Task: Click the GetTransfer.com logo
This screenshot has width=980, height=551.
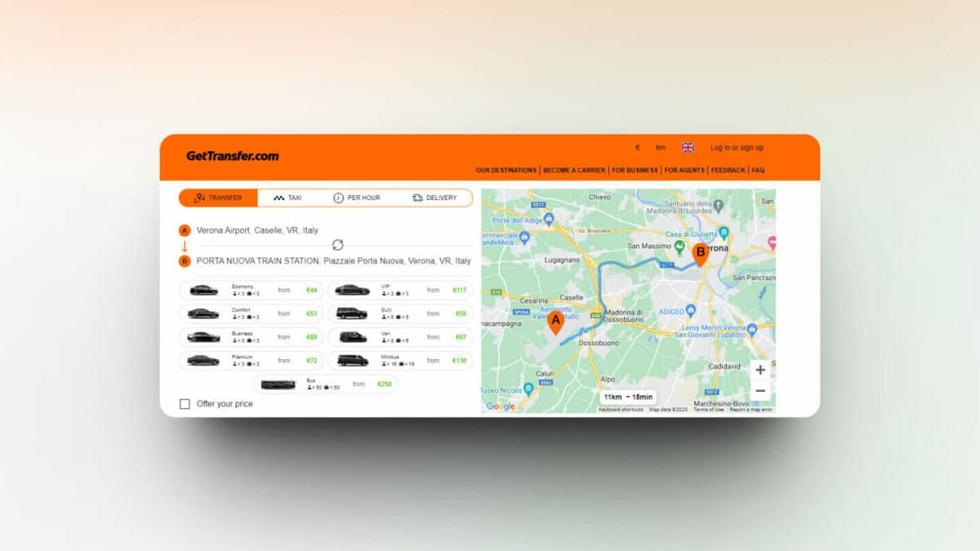Action: [x=232, y=156]
